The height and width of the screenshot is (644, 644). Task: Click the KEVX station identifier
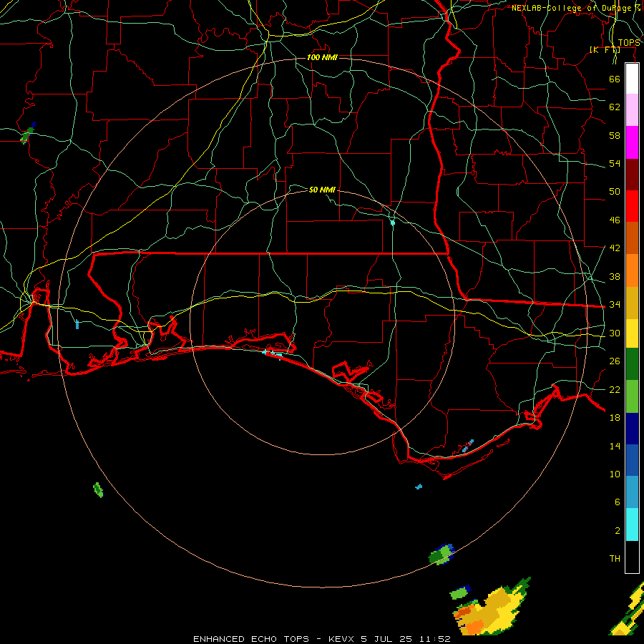[341, 639]
